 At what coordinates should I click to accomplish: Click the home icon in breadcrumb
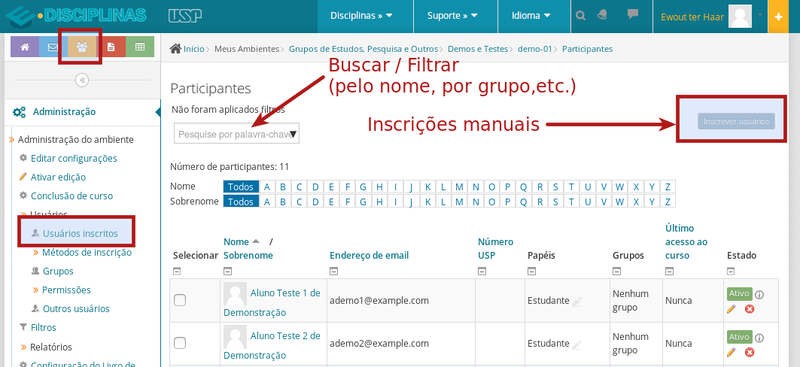tap(176, 48)
